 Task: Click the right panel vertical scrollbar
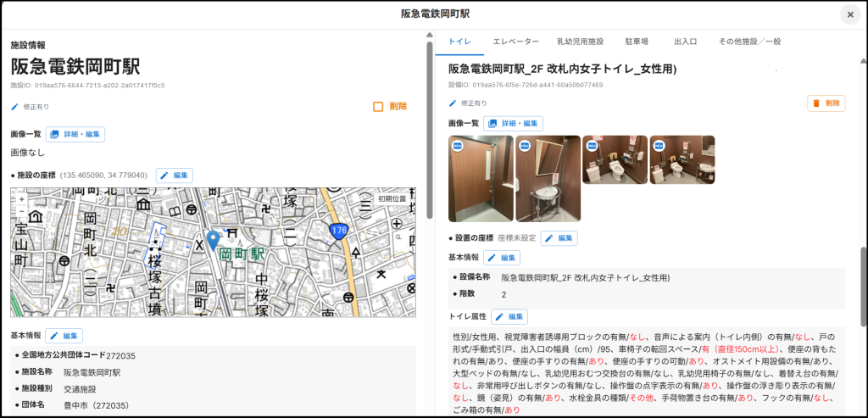(864, 280)
